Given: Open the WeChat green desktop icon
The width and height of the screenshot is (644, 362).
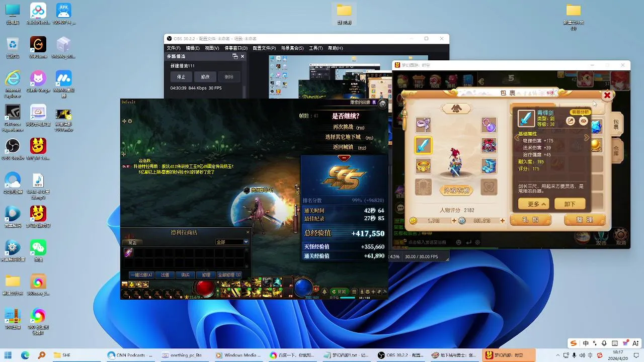Looking at the screenshot, I should 38,250.
